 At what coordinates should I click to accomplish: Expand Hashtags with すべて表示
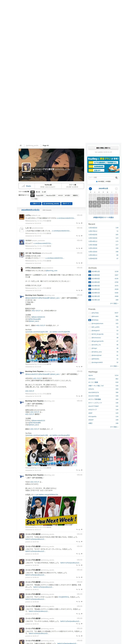click(114, 427)
